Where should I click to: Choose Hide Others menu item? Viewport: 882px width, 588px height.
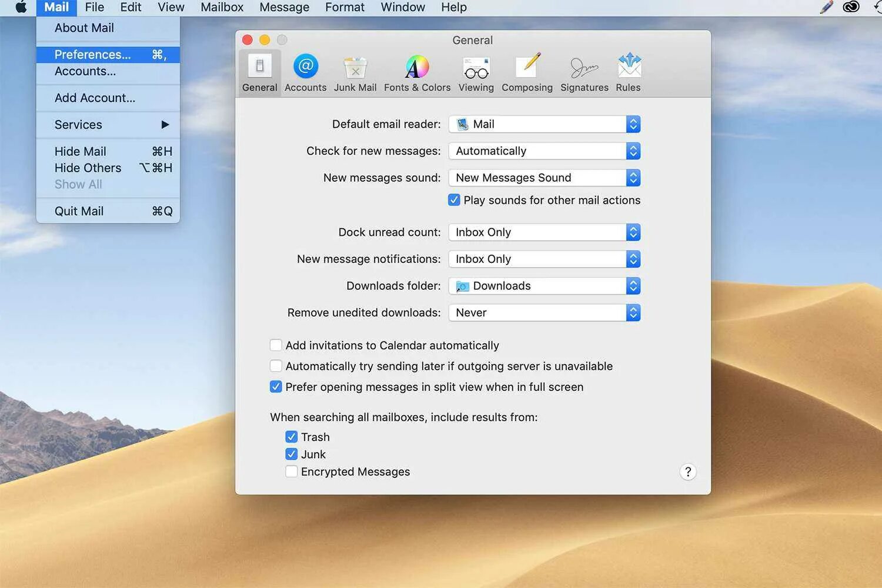[x=108, y=168]
